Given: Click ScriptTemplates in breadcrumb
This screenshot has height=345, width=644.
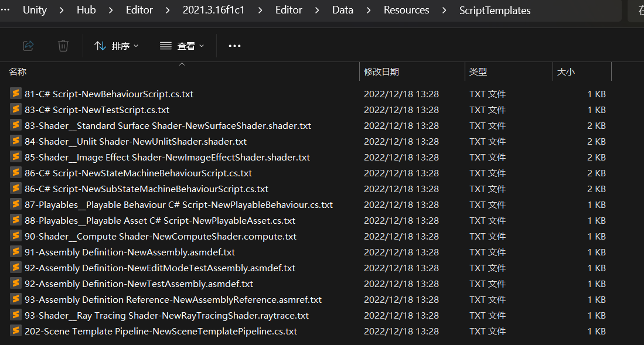Looking at the screenshot, I should point(495,11).
